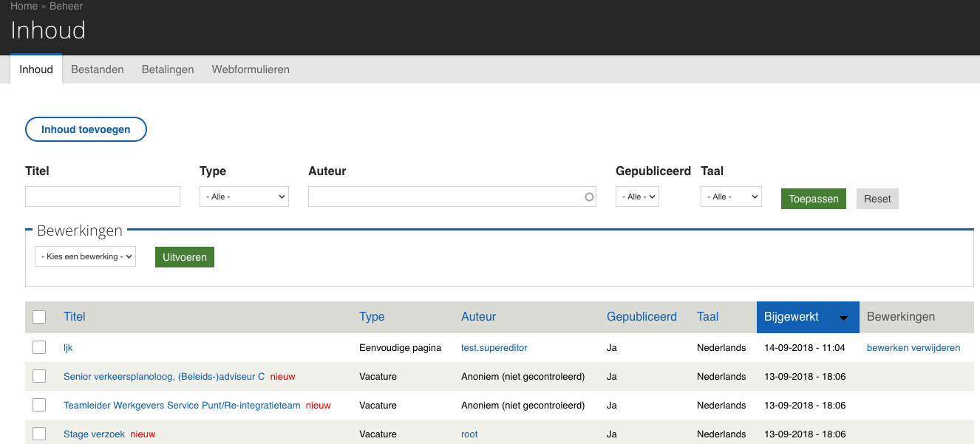
Task: Toggle the select-all checkbox in table header
Action: (39, 317)
